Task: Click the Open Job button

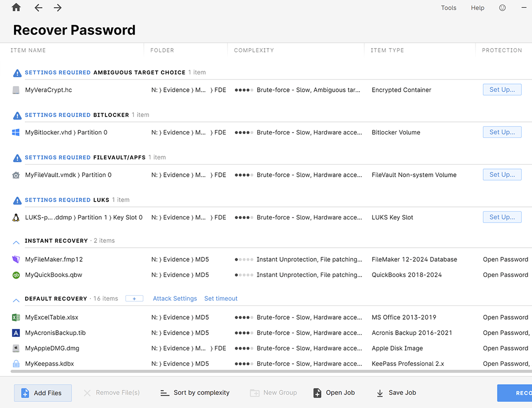Action: [334, 393]
